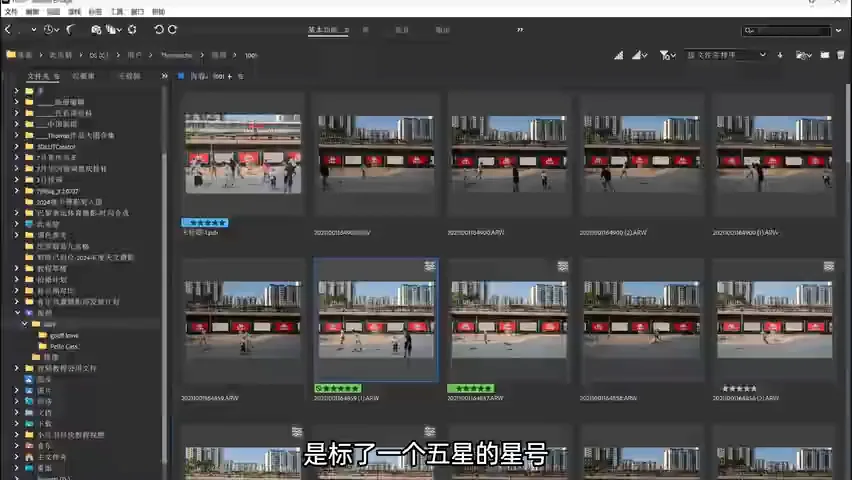Image resolution: width=852 pixels, height=480 pixels.
Task: Click settings badge on 20231001164857.ARW thumbnail
Action: pos(563,266)
